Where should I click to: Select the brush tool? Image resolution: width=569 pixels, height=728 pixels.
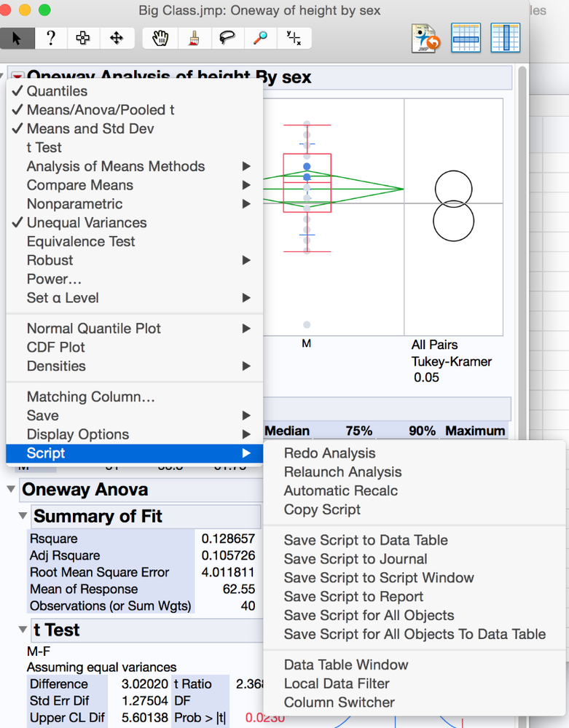194,38
